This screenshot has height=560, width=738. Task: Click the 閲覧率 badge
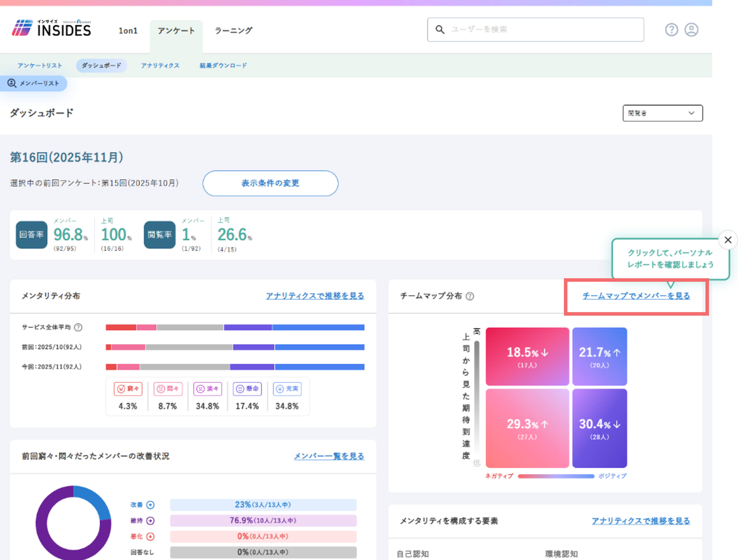pos(160,234)
